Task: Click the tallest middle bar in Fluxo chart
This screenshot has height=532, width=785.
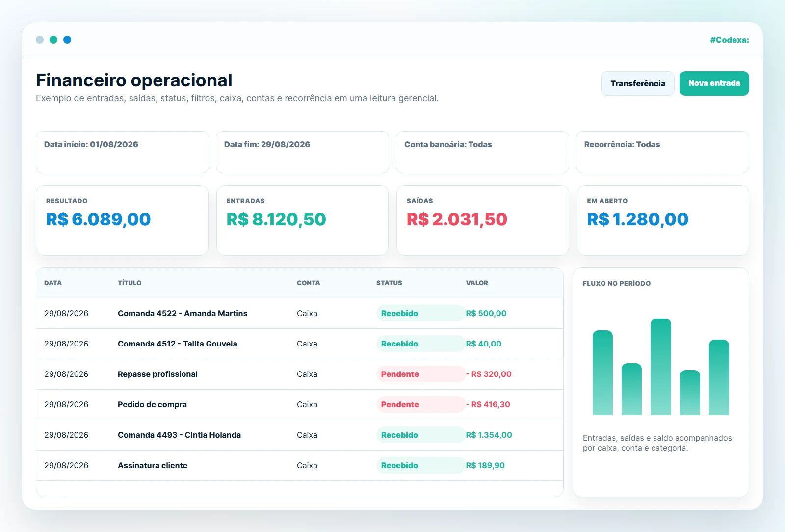Action: (661, 367)
